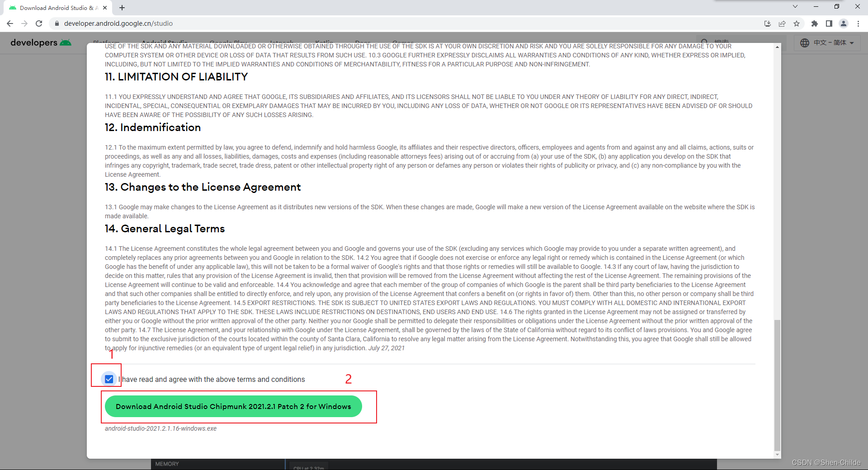Open the Chrome profile avatar
The height and width of the screenshot is (470, 868).
(x=844, y=23)
